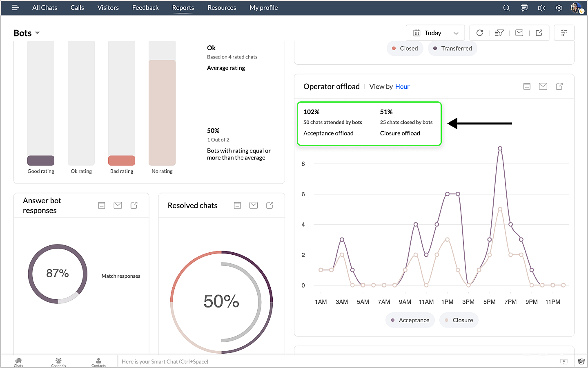The width and height of the screenshot is (588, 368).
Task: Refresh the Bots report
Action: coord(480,33)
